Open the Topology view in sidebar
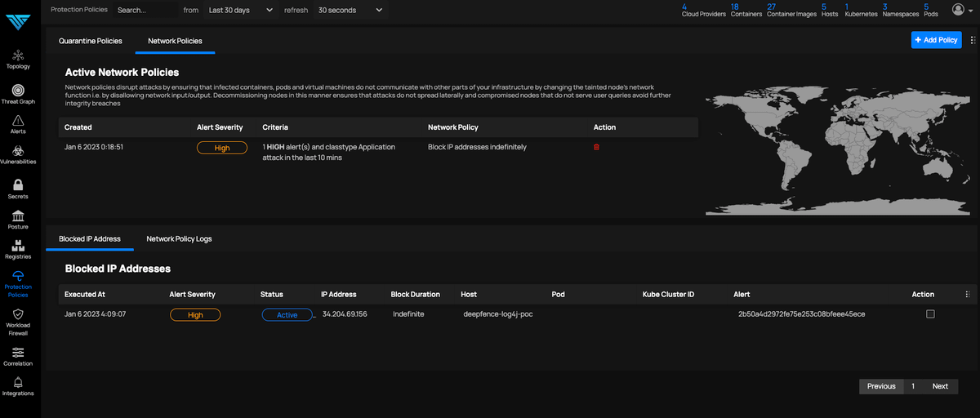The height and width of the screenshot is (418, 980). (x=18, y=58)
